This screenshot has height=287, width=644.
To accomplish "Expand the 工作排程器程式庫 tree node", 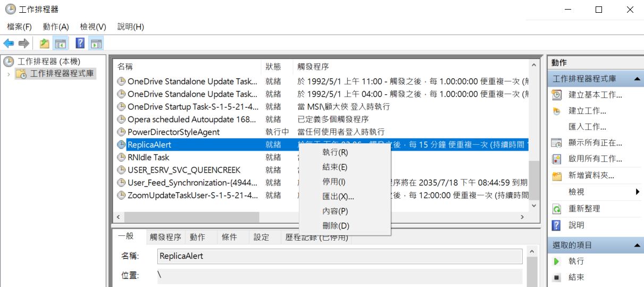I will tap(9, 74).
